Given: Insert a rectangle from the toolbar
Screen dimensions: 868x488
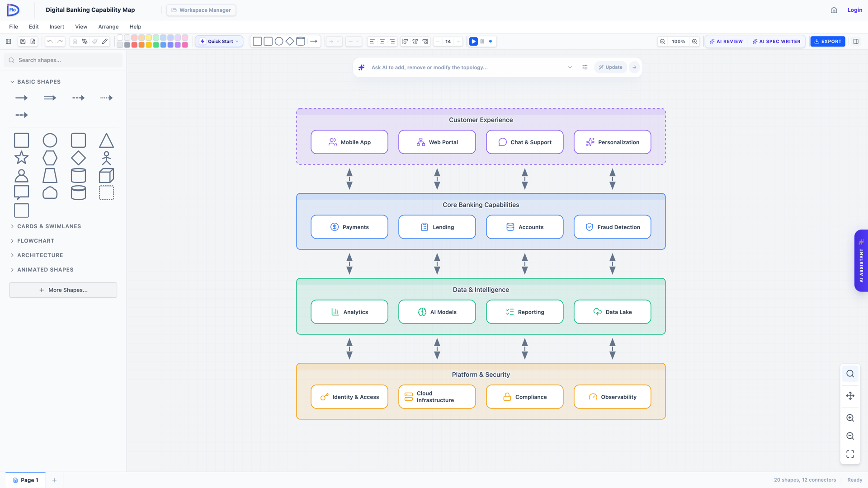Looking at the screenshot, I should (x=257, y=42).
